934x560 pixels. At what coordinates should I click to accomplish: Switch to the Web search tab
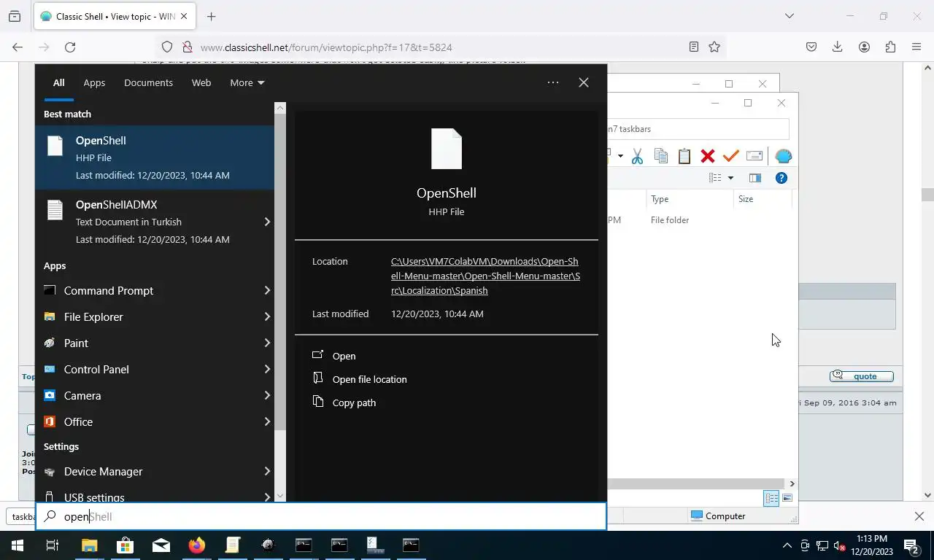pos(201,82)
